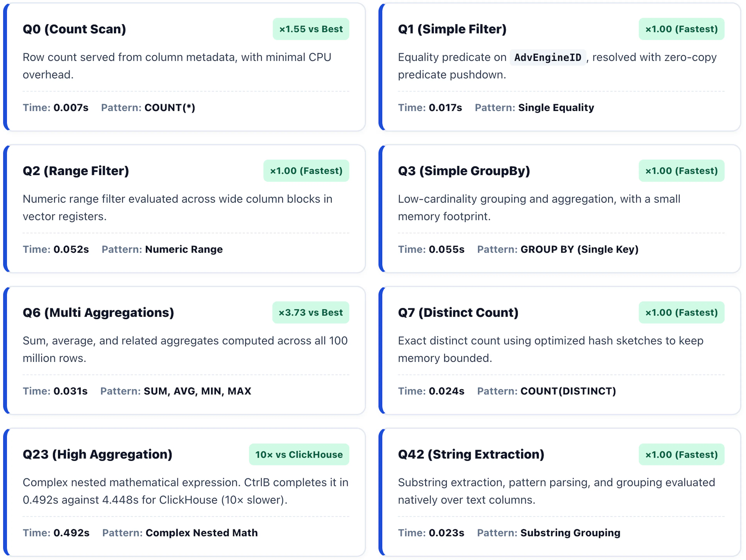Select the Q6 (Multi Aggregations) heading
Viewport: 746px width, 560px height.
tap(98, 313)
